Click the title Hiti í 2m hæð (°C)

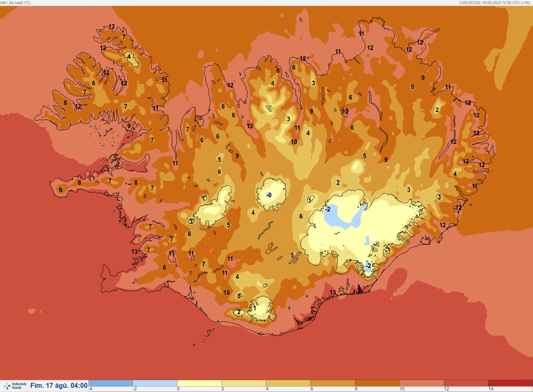(x=15, y=2)
